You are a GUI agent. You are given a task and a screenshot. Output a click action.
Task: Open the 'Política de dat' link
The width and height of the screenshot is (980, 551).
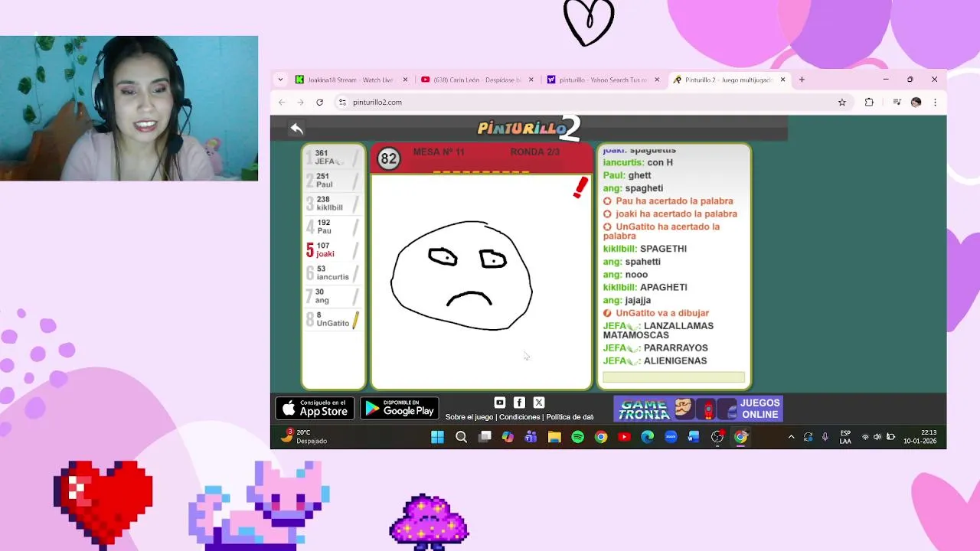point(570,417)
